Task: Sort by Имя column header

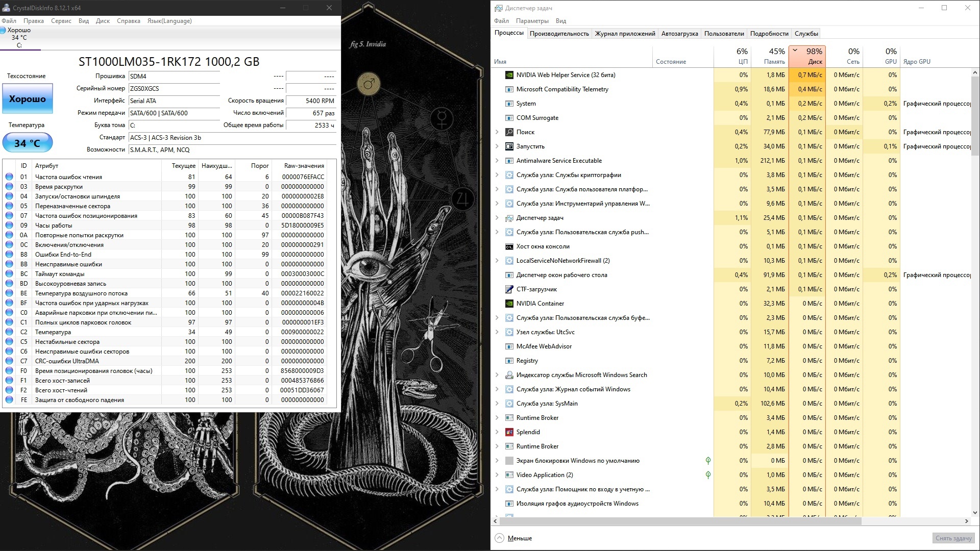Action: pos(572,57)
